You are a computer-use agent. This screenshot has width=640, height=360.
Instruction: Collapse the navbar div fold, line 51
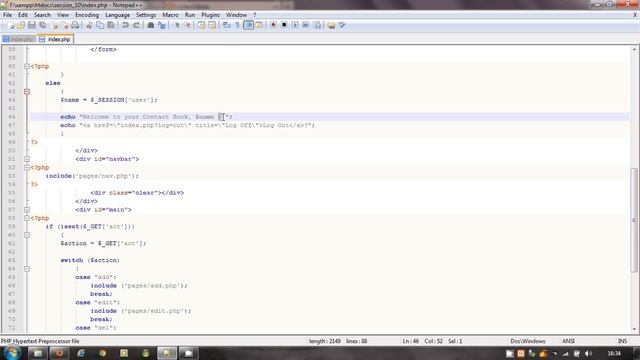click(27, 159)
